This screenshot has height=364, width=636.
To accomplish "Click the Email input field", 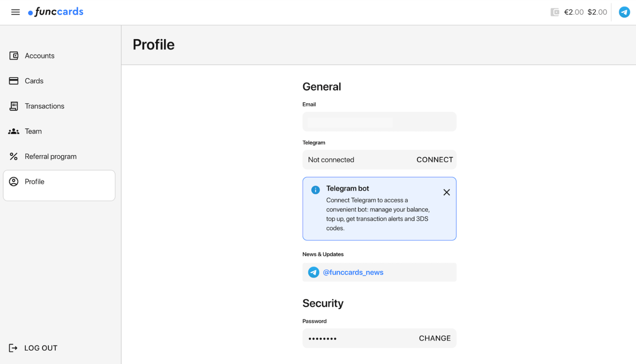I will (379, 122).
